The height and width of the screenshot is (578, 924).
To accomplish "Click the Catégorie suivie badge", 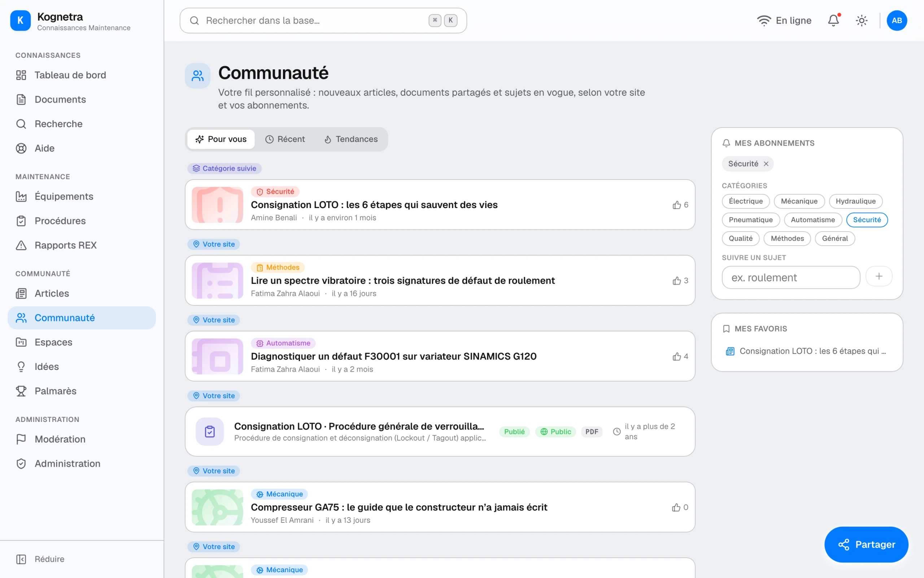I will 225,169.
